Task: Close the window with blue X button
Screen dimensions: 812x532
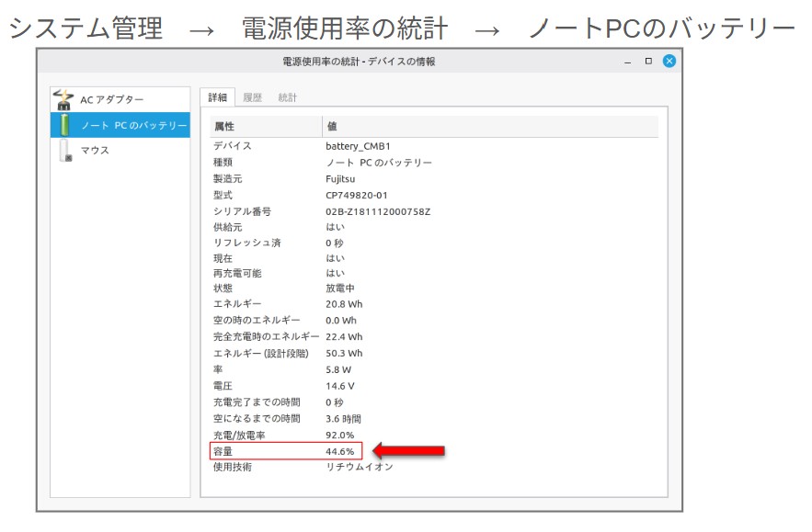Action: point(669,62)
